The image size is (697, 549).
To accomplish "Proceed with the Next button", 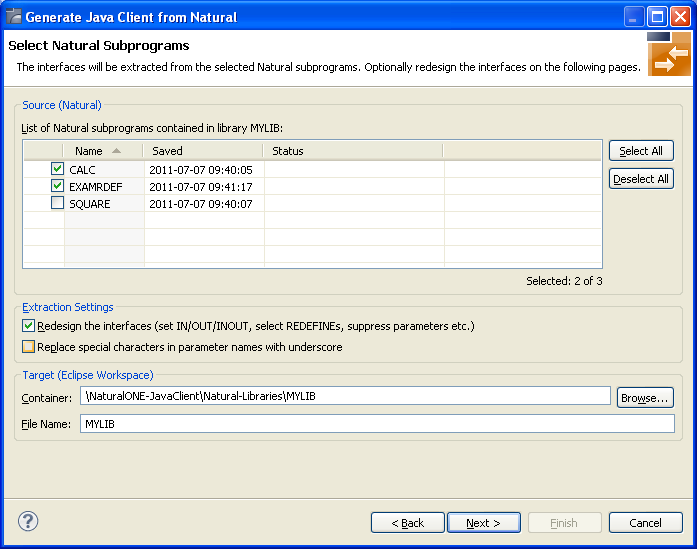I will 484,523.
